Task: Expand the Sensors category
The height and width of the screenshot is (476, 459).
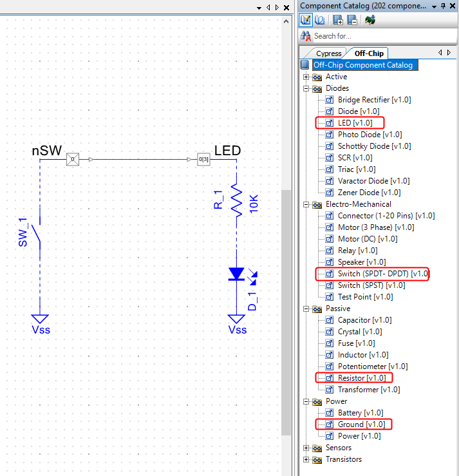Action: pyautogui.click(x=306, y=448)
